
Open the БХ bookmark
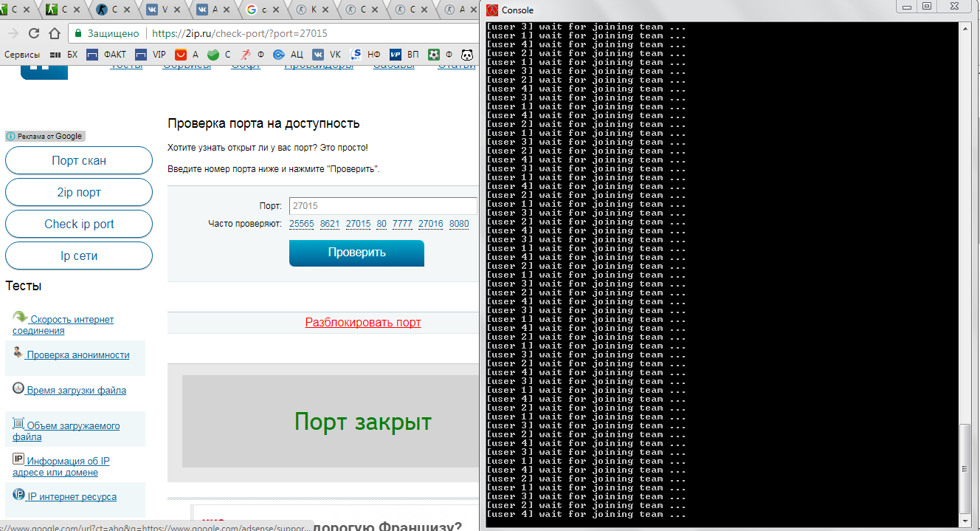[x=63, y=54]
